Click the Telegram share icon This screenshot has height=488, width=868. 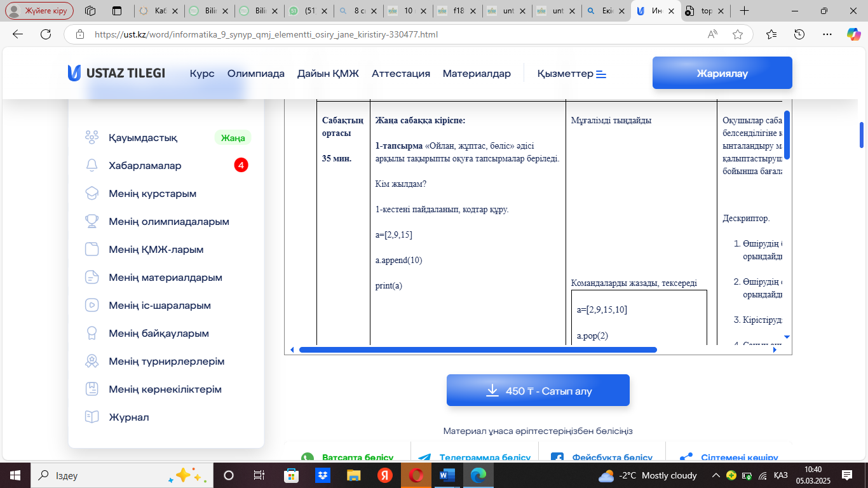tap(424, 458)
